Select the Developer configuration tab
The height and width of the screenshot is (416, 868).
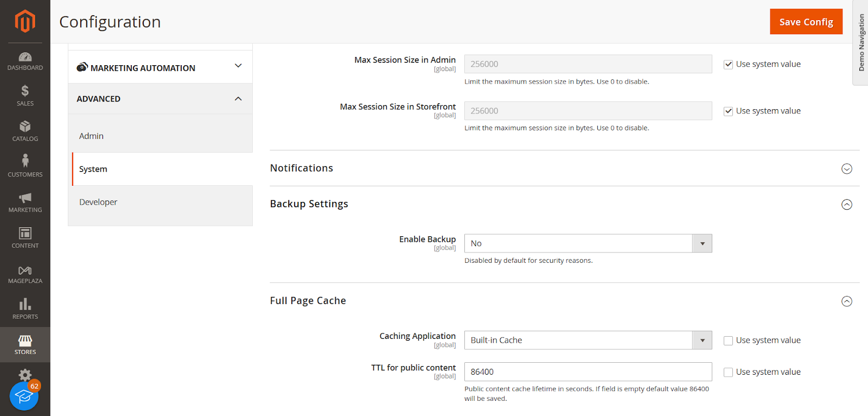[x=98, y=202]
